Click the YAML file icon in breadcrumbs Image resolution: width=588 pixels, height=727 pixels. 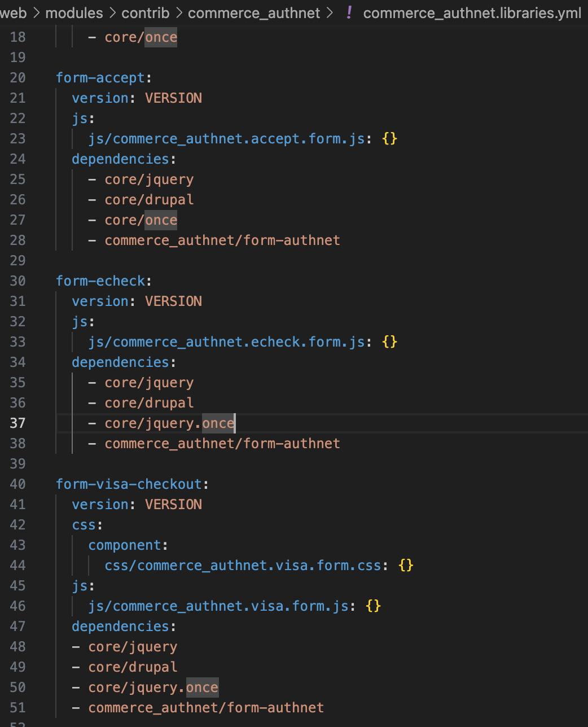click(349, 12)
